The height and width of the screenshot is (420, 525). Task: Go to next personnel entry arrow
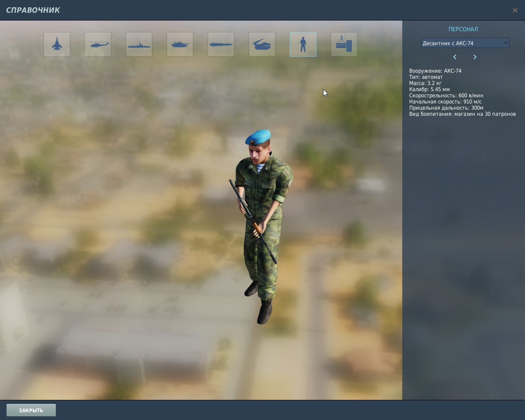tap(475, 57)
